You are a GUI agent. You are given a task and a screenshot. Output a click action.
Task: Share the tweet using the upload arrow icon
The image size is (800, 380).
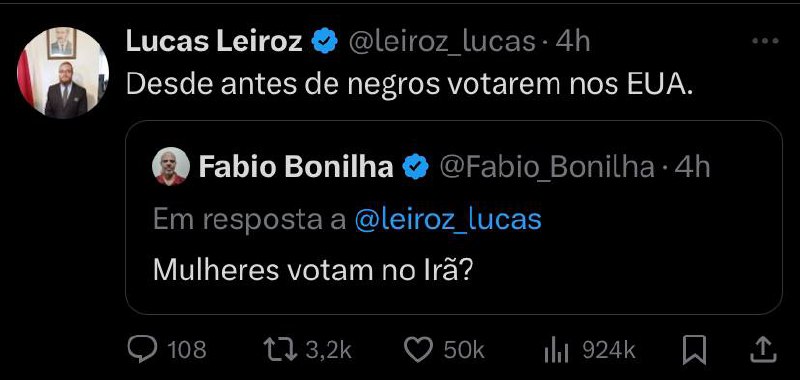[x=764, y=350]
